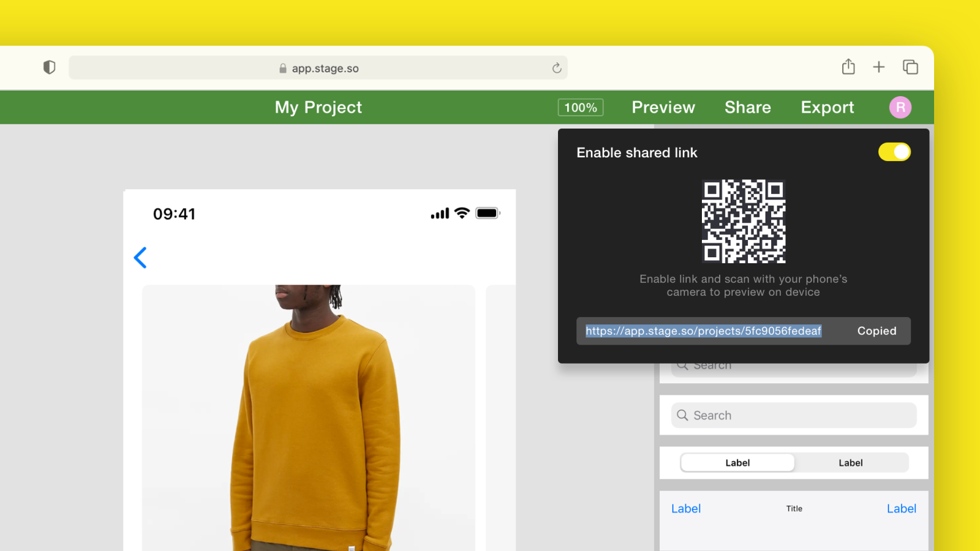Click the Title text in the nav bar component
The image size is (980, 551).
pos(794,509)
